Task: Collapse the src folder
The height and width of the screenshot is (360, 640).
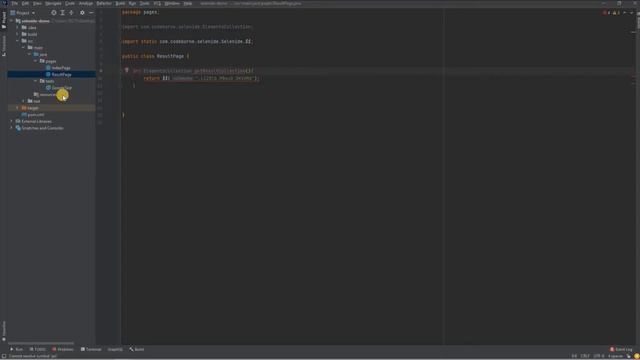Action: click(x=18, y=41)
